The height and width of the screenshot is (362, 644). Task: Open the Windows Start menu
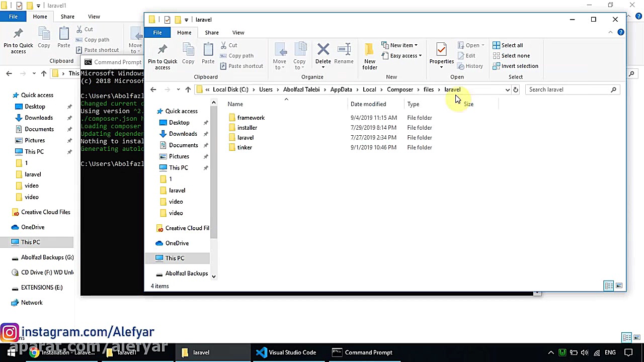[x=11, y=352]
